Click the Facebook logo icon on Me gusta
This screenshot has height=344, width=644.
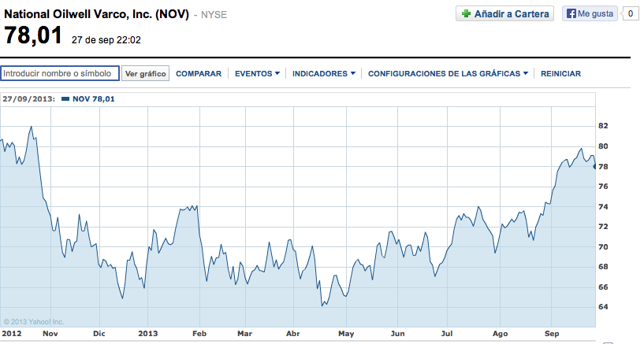point(571,13)
